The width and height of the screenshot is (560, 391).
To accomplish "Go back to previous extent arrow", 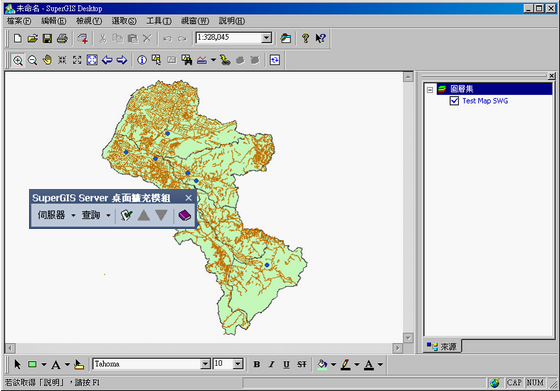I will point(107,60).
